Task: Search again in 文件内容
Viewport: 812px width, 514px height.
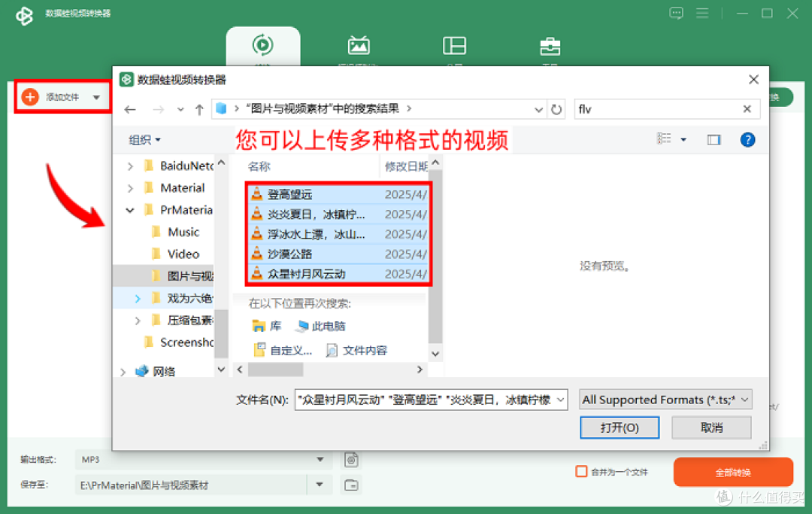Action: pos(357,350)
